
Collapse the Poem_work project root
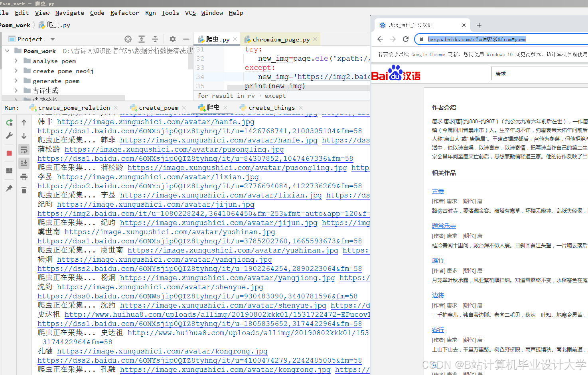pyautogui.click(x=7, y=51)
